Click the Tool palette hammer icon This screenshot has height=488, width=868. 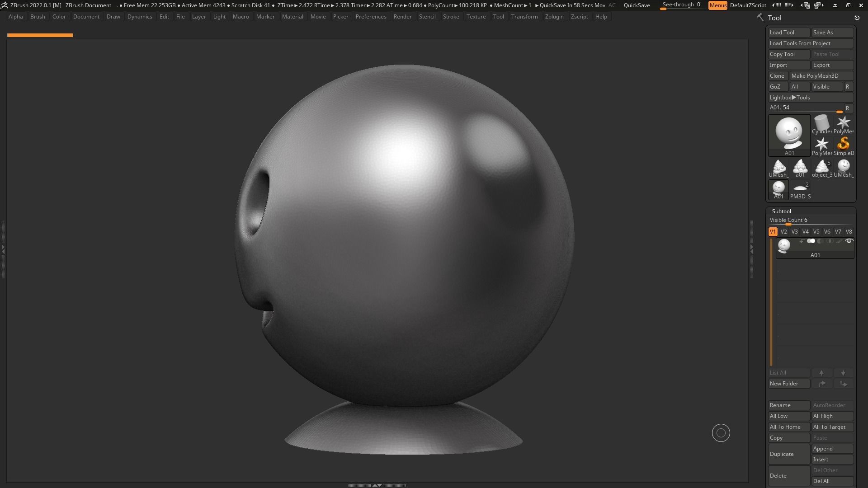click(760, 18)
